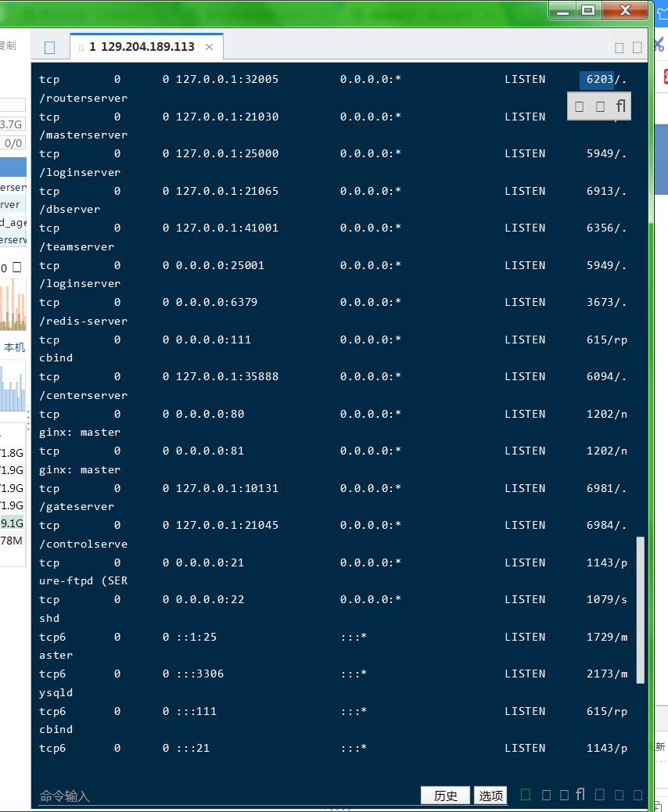668x812 pixels.
Task: Maximize the FinalShell window
Action: pyautogui.click(x=588, y=9)
